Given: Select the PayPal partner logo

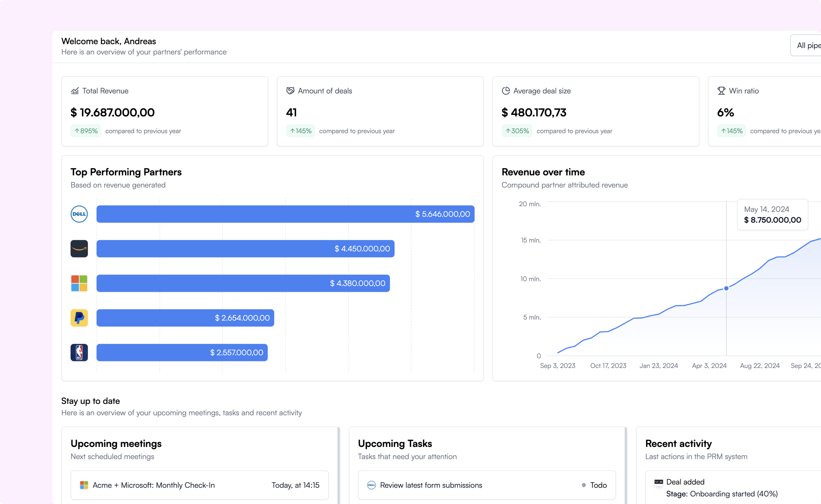Looking at the screenshot, I should click(79, 318).
